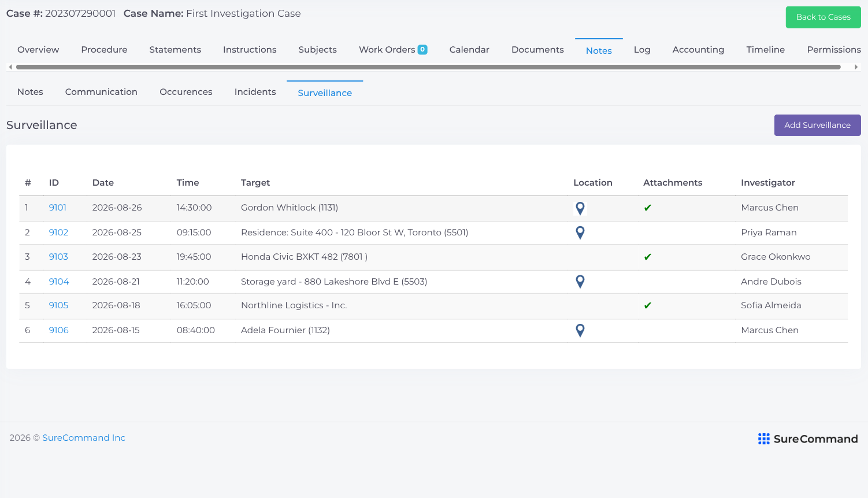Viewport: 868px width, 498px height.
Task: Open surveillance record 9104
Action: click(59, 282)
